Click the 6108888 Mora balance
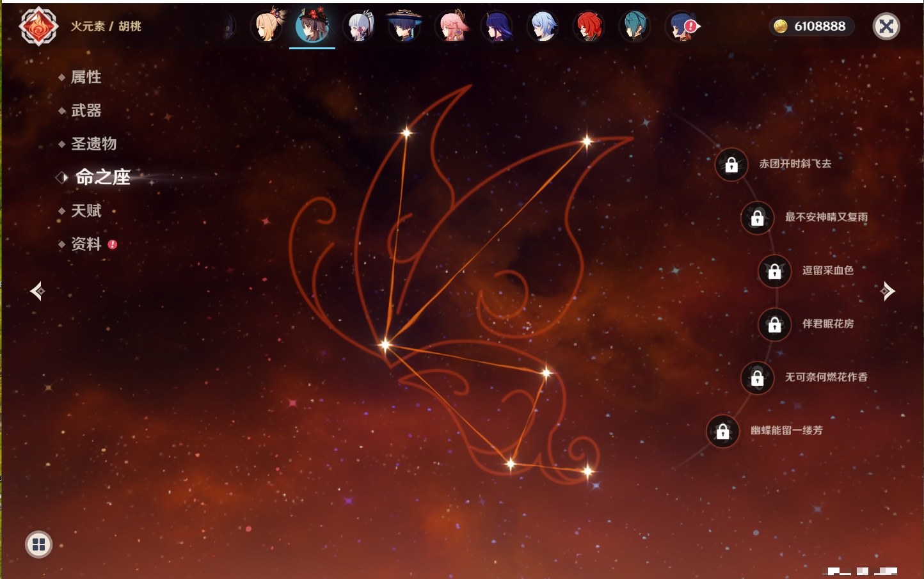924x579 pixels. click(820, 26)
